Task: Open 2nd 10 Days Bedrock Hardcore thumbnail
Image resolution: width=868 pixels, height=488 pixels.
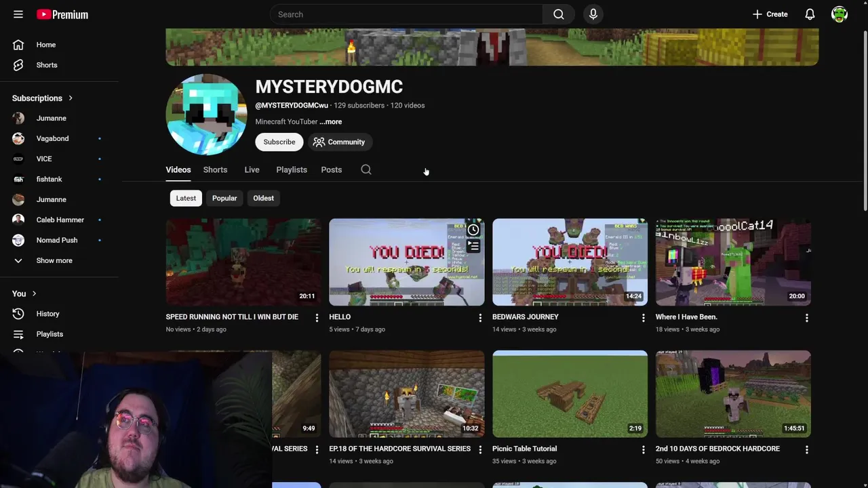Action: (x=733, y=394)
